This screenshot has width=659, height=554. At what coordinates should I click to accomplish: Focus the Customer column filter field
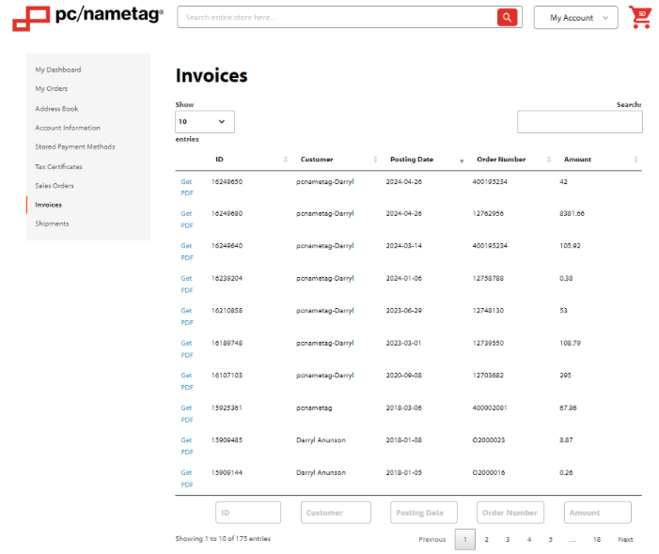(335, 513)
